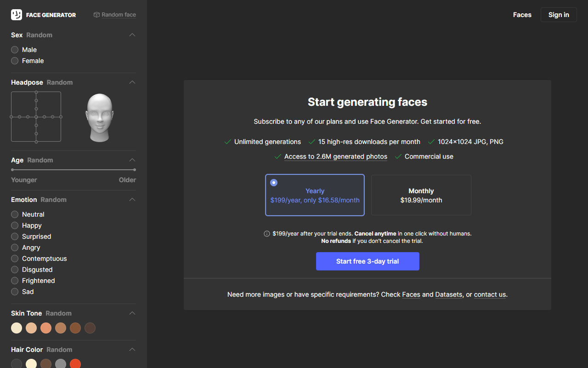
Task: Pick the darkest skin tone swatch
Action: coord(90,328)
